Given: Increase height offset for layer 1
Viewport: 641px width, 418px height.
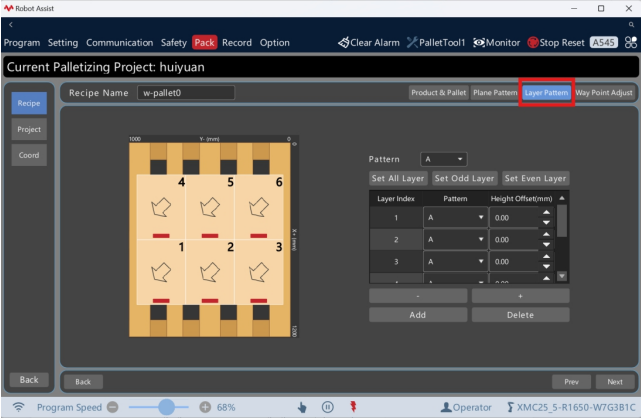Looking at the screenshot, I should pyautogui.click(x=546, y=212).
